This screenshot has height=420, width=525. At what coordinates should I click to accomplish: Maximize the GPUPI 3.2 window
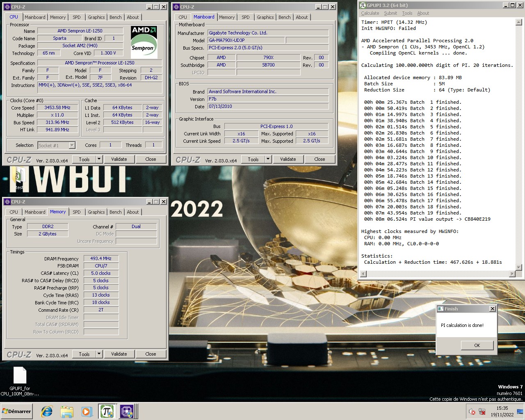pos(513,5)
